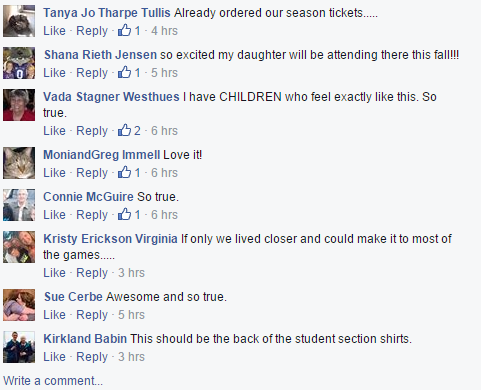Open Kristy Erickson Virginia's profile name
The height and width of the screenshot is (390, 481).
tap(110, 239)
